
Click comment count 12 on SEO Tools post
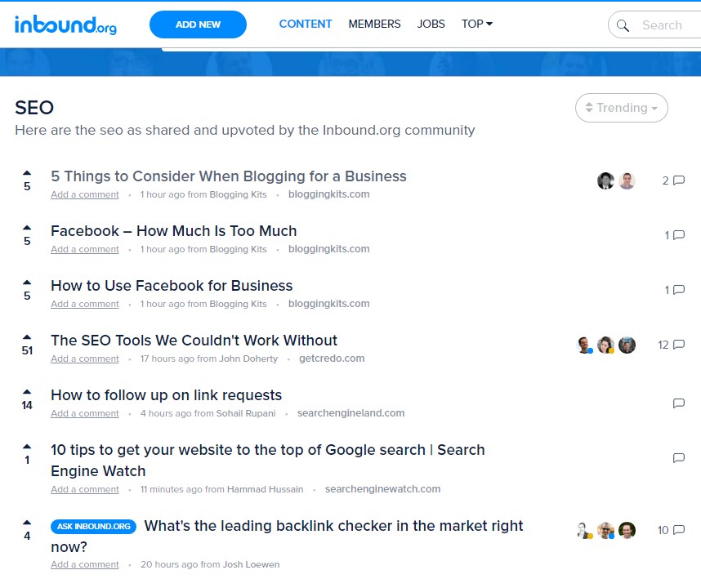coord(663,345)
